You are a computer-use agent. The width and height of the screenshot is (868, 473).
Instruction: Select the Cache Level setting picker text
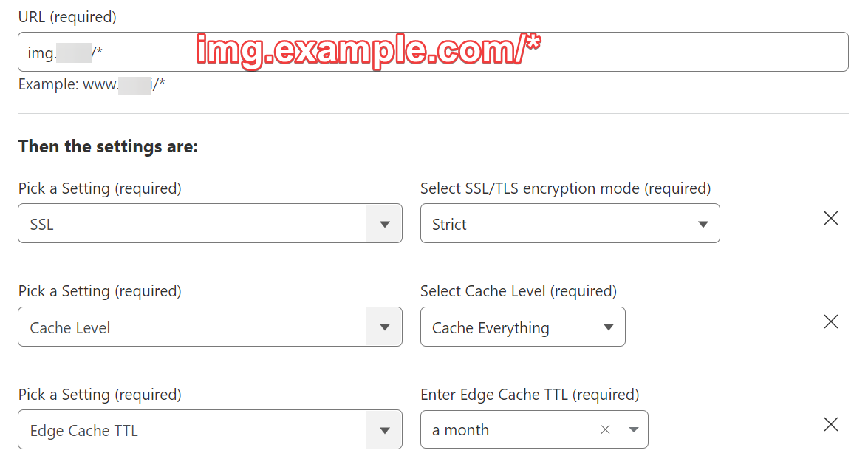(70, 328)
